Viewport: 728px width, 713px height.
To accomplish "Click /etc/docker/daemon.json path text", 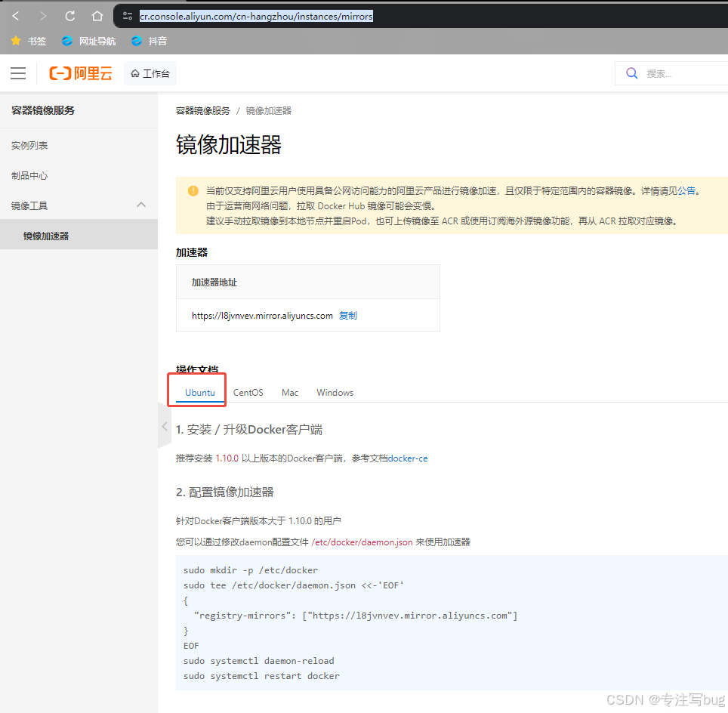I will click(362, 542).
